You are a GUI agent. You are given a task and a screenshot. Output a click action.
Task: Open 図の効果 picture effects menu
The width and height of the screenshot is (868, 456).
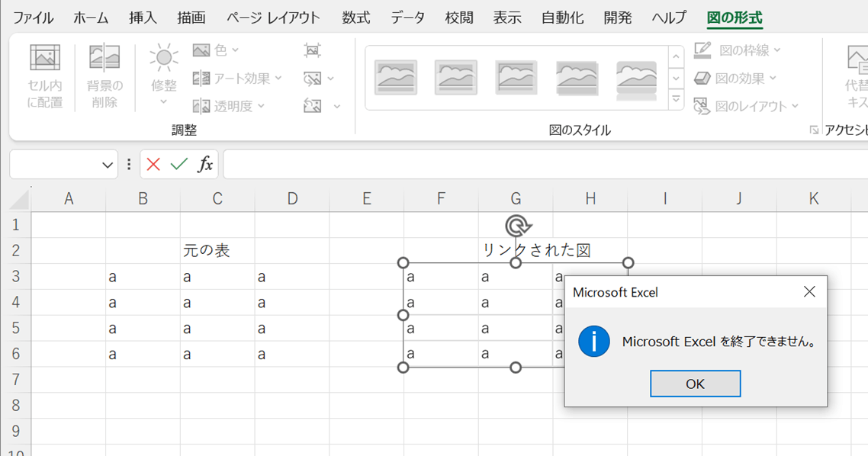[735, 79]
